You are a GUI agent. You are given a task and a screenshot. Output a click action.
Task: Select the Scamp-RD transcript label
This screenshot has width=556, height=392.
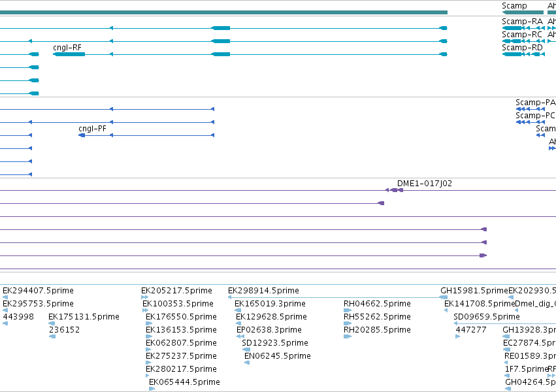tap(522, 48)
